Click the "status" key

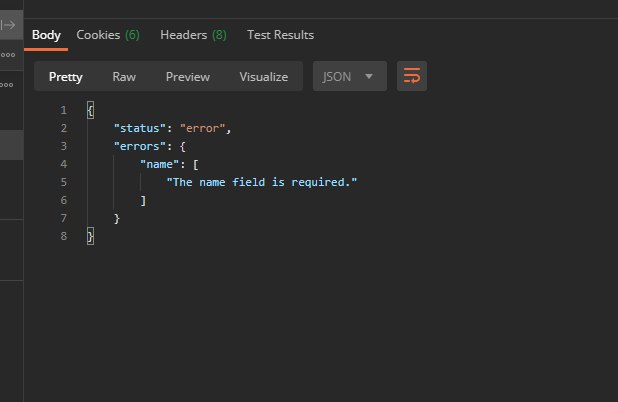pyautogui.click(x=140, y=128)
